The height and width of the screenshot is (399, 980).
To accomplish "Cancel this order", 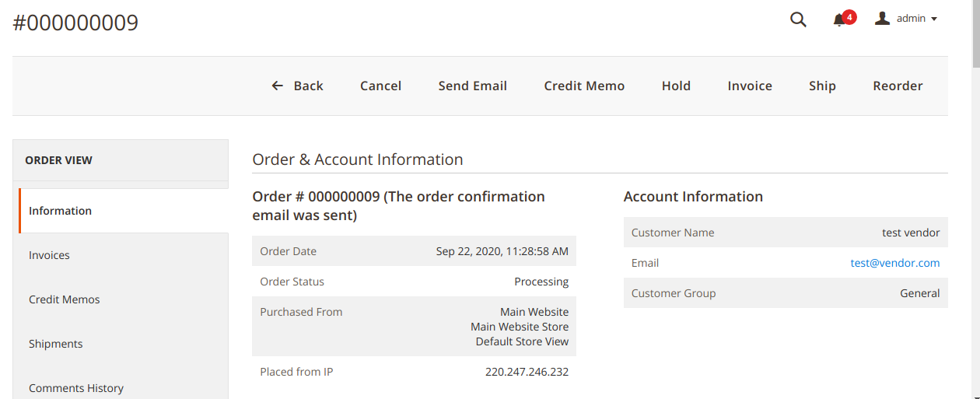I will click(x=380, y=86).
